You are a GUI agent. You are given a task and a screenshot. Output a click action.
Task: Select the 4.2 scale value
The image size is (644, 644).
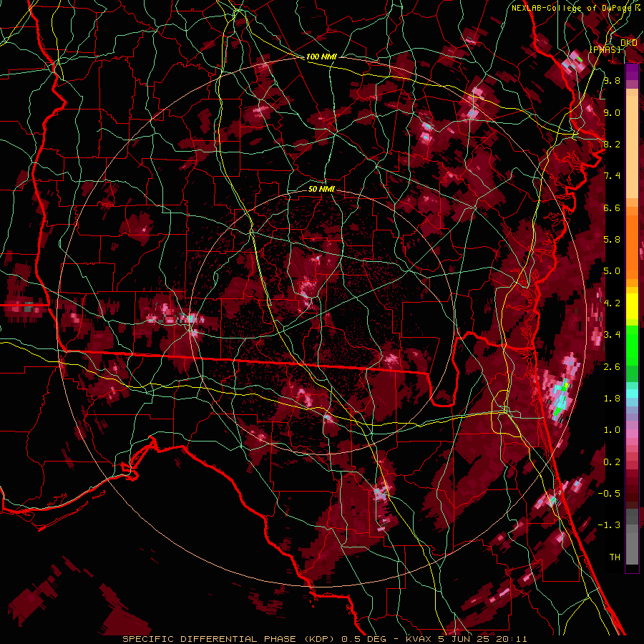pyautogui.click(x=612, y=303)
